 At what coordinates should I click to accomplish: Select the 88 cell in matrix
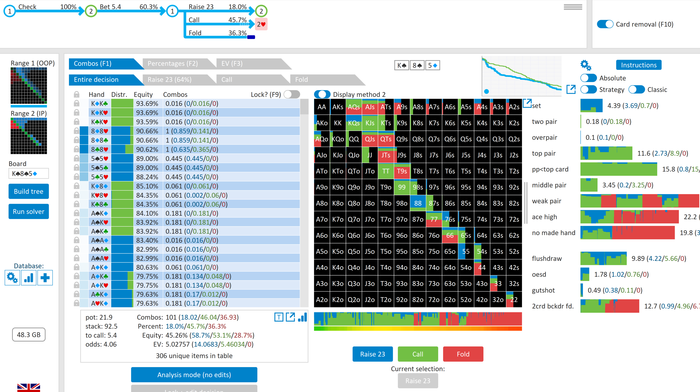(x=418, y=203)
